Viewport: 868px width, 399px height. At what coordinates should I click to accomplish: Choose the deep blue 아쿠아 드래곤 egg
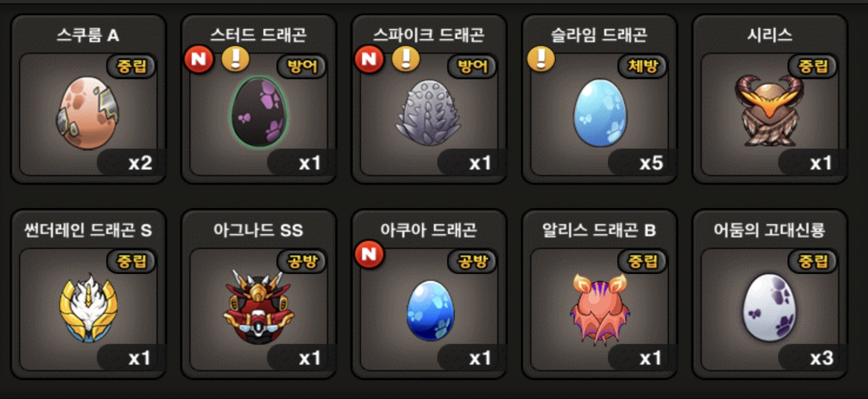pyautogui.click(x=430, y=311)
